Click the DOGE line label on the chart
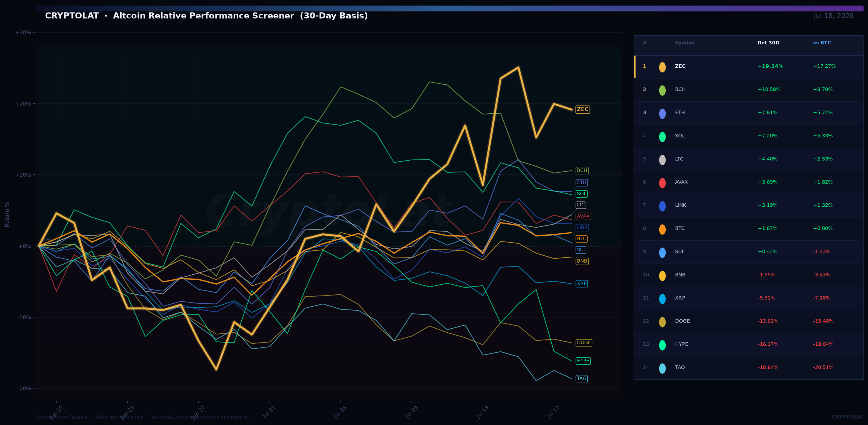This screenshot has width=868, height=425. pos(583,343)
